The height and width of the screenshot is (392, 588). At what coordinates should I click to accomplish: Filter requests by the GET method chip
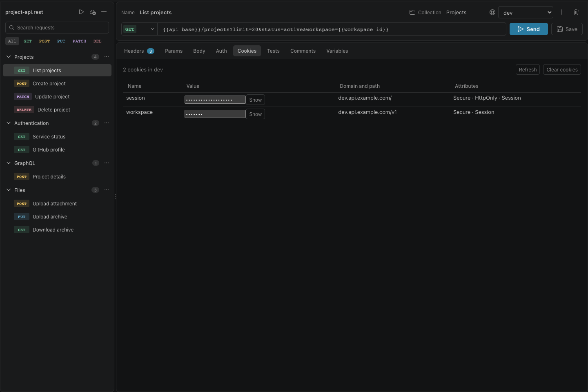click(x=28, y=41)
